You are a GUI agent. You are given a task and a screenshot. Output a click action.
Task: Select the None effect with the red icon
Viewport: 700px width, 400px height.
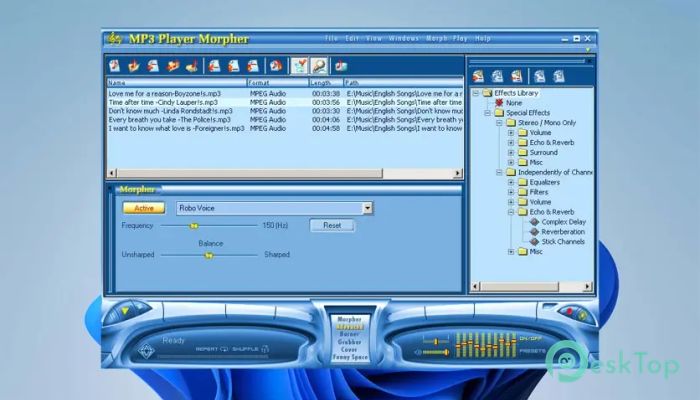point(508,103)
